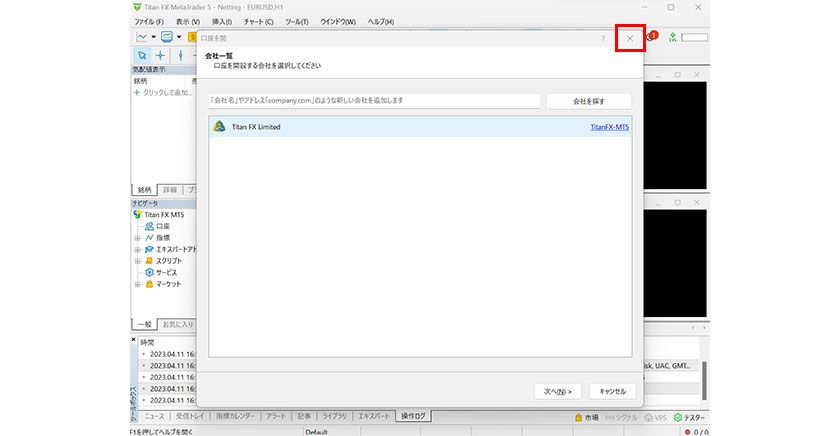Open the TitanFX-MT5 link
This screenshot has height=436, width=840.
tap(610, 127)
